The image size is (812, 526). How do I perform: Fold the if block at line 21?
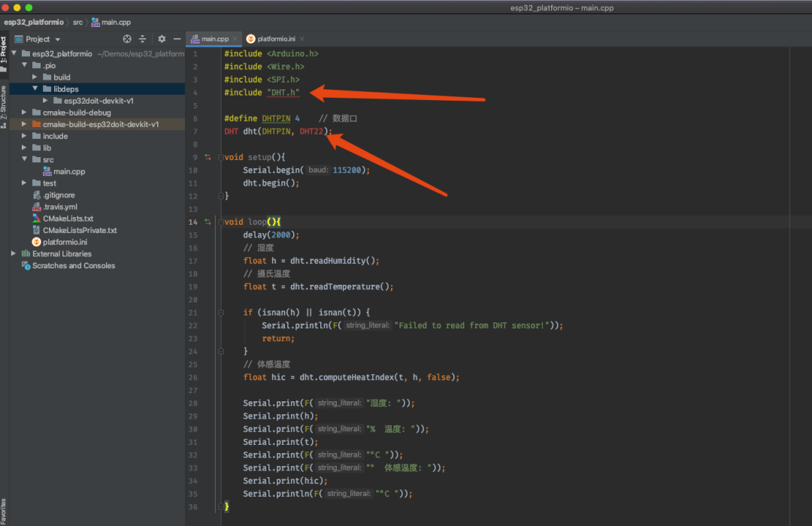coord(220,313)
